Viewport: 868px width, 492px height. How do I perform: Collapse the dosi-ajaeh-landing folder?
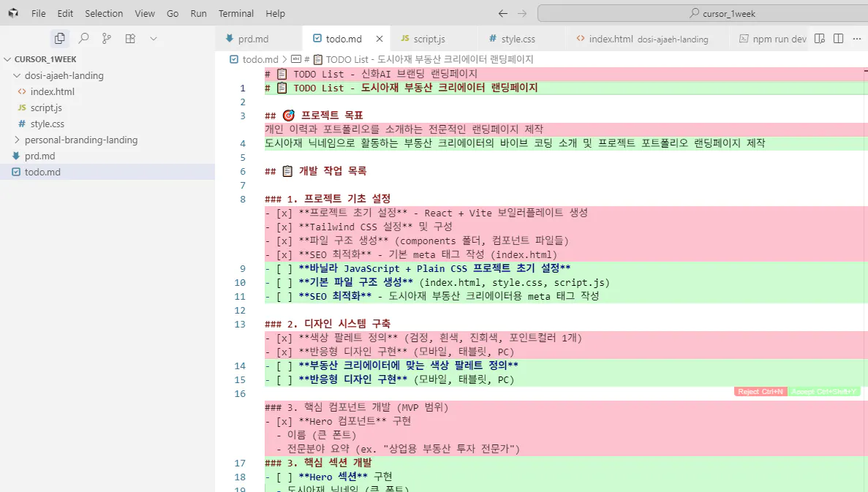[x=17, y=75]
